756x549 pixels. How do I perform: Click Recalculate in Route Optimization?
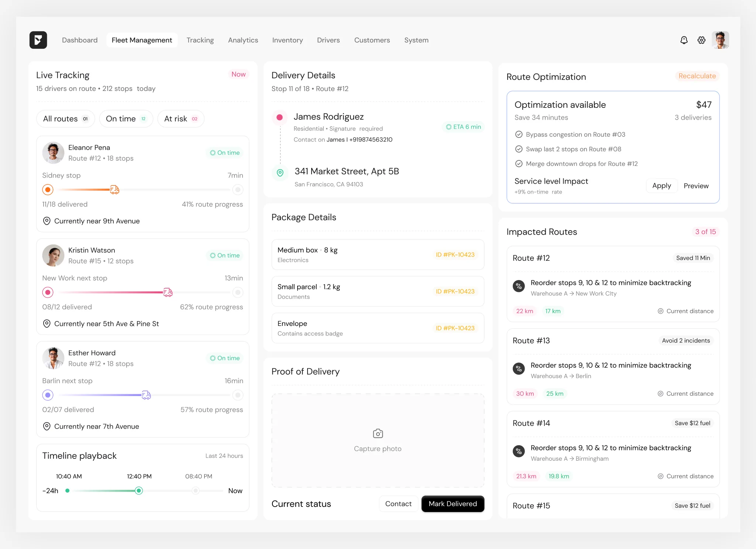[x=697, y=76]
